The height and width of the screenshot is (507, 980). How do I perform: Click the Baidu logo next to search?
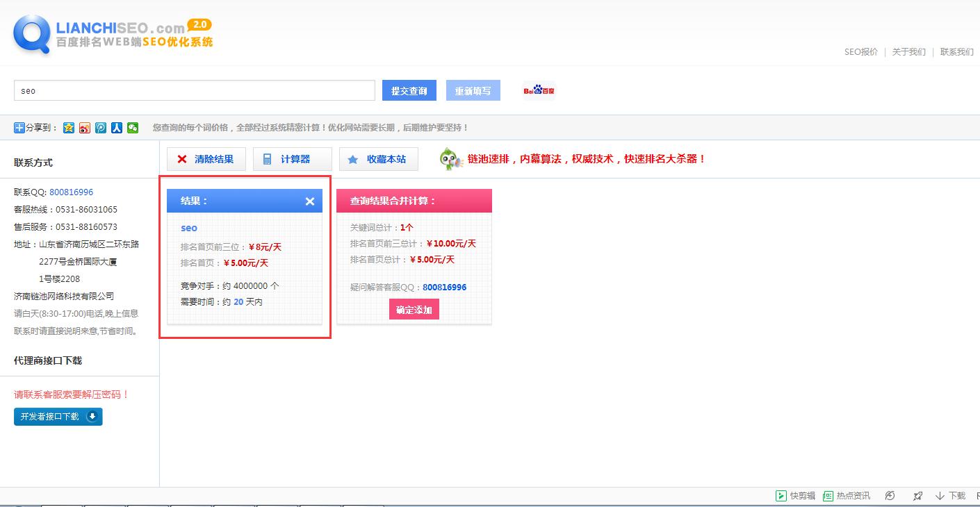click(x=539, y=90)
